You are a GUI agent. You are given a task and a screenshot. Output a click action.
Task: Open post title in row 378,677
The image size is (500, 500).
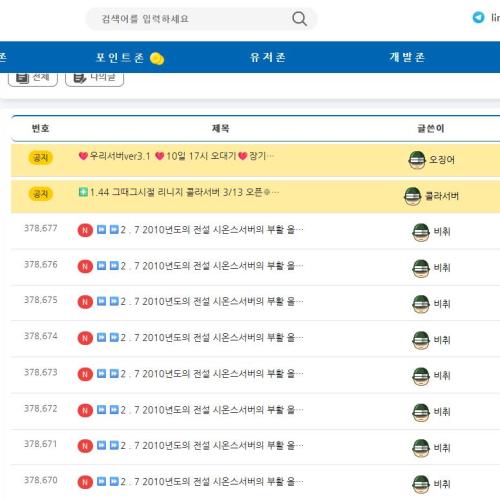pos(200,230)
